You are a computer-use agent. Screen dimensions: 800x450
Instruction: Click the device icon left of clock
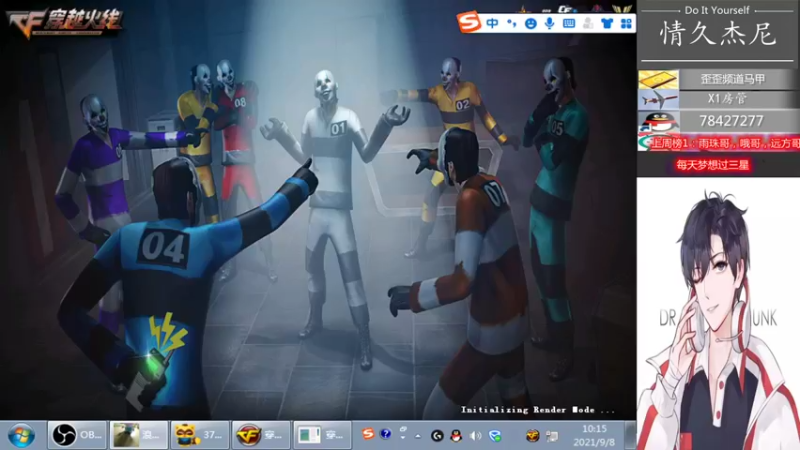(552, 436)
